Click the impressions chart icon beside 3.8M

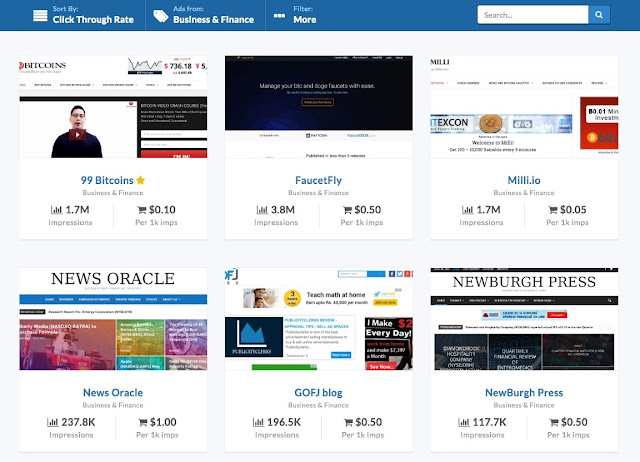(x=262, y=210)
